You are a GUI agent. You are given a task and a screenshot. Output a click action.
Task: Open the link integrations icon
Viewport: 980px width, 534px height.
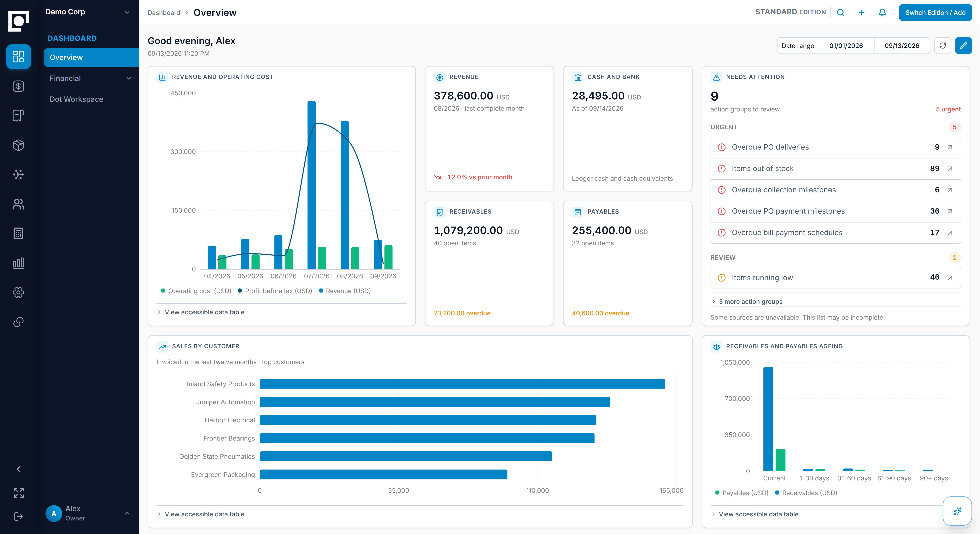(18, 322)
